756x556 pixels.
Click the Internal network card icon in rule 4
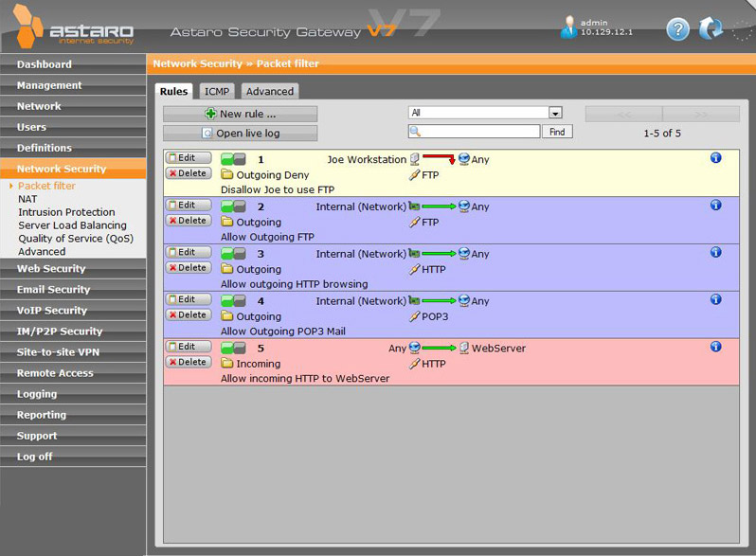(x=414, y=300)
